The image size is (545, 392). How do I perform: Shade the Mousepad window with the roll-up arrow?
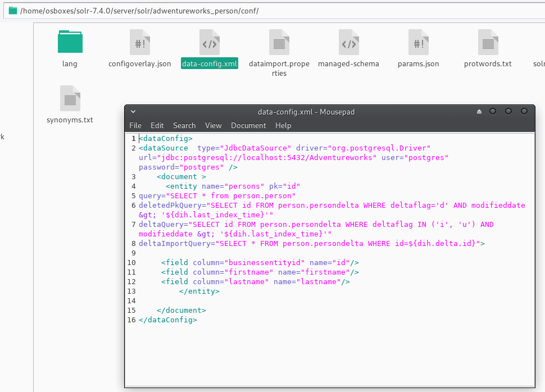(479, 111)
